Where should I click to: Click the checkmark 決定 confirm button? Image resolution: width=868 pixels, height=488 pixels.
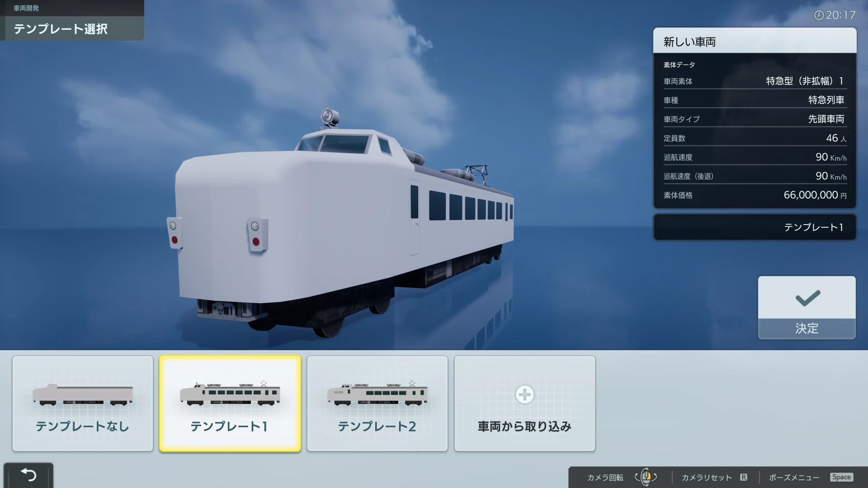coord(807,307)
